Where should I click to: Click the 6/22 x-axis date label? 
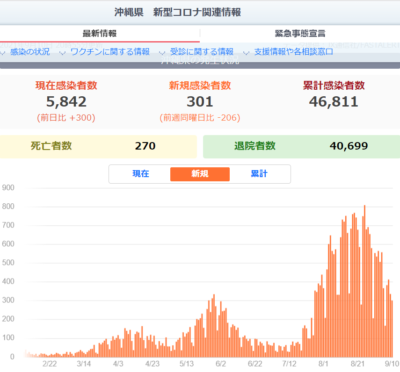tap(255, 364)
